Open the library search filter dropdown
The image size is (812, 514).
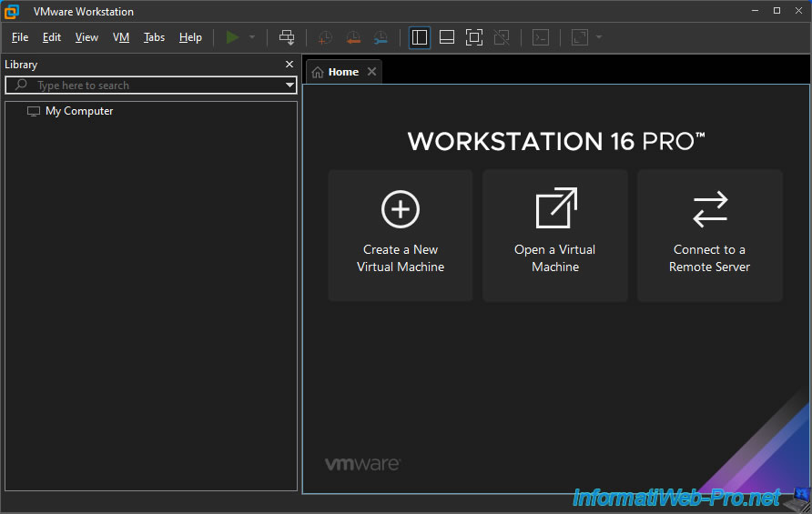tap(289, 85)
